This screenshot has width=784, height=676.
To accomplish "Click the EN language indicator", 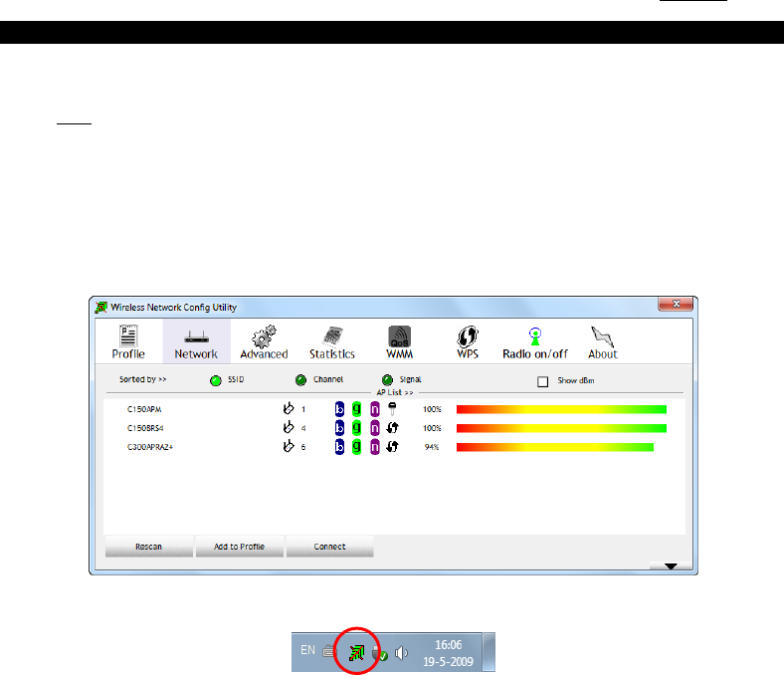I will pos(308,650).
